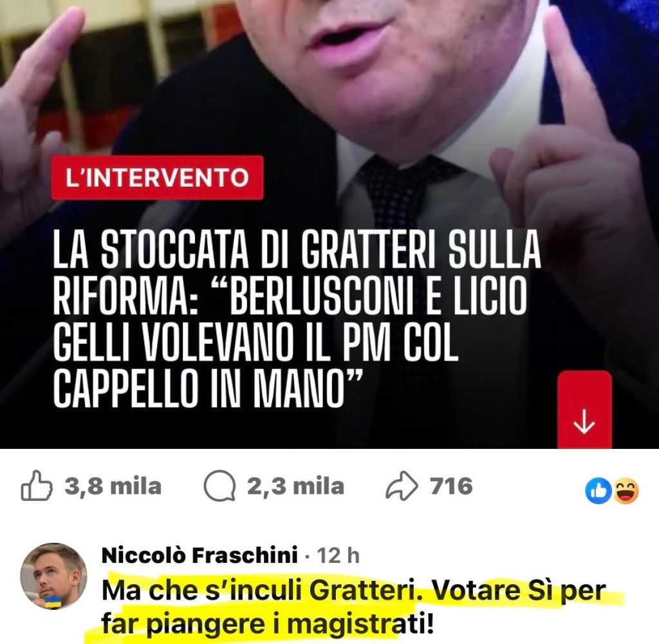Viewport: 659px width, 644px height.
Task: Tap the thumbs-up Like icon
Action: pyautogui.click(x=37, y=486)
